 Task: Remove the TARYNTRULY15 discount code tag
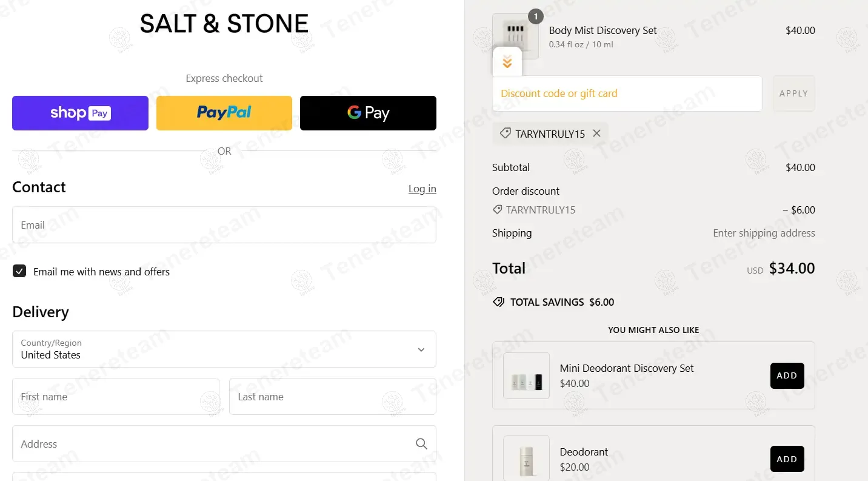tap(596, 133)
